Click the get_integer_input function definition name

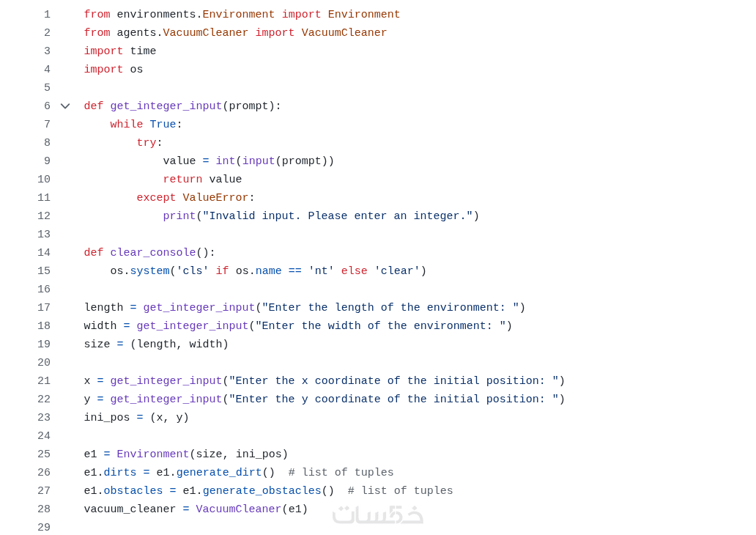point(166,106)
